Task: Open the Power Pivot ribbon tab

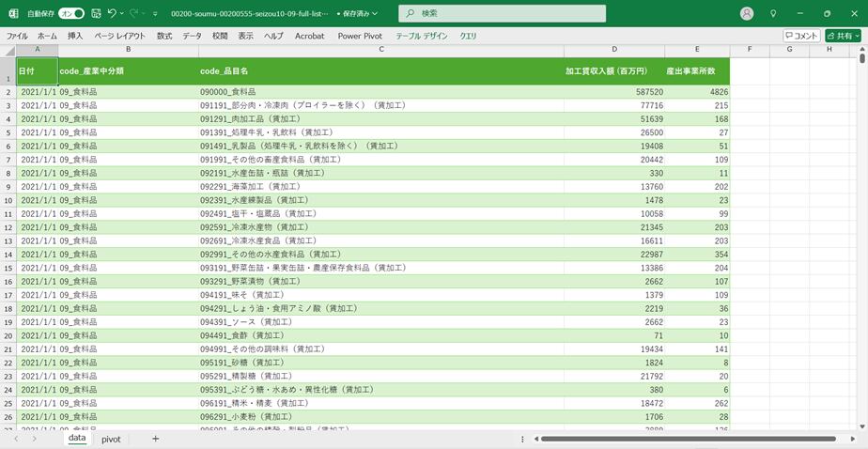Action: pos(360,36)
